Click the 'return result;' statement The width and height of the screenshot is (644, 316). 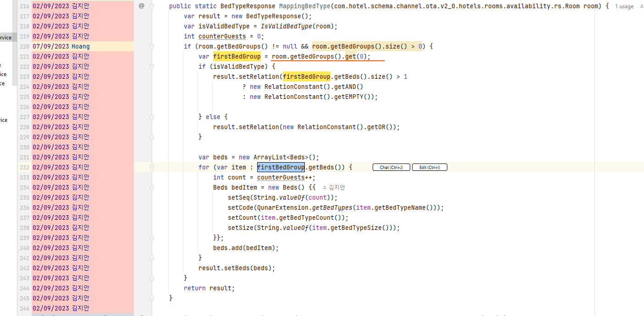(209, 288)
